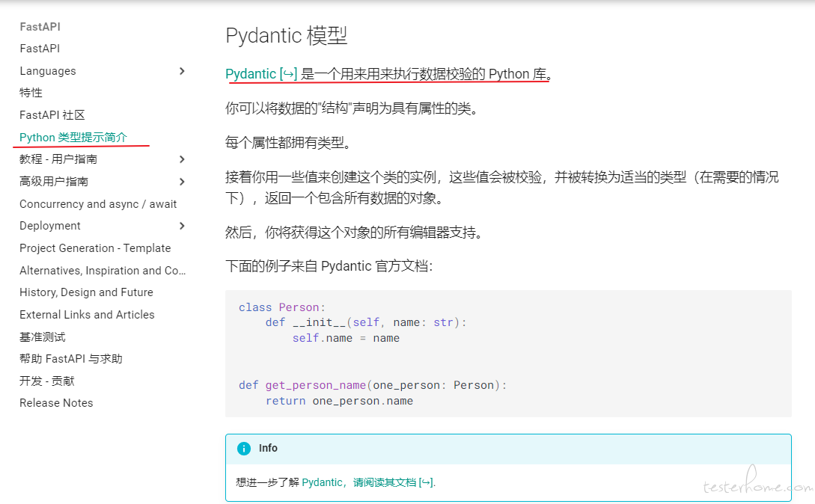Open Concurrency and async / await page
815x504 pixels.
tap(98, 203)
